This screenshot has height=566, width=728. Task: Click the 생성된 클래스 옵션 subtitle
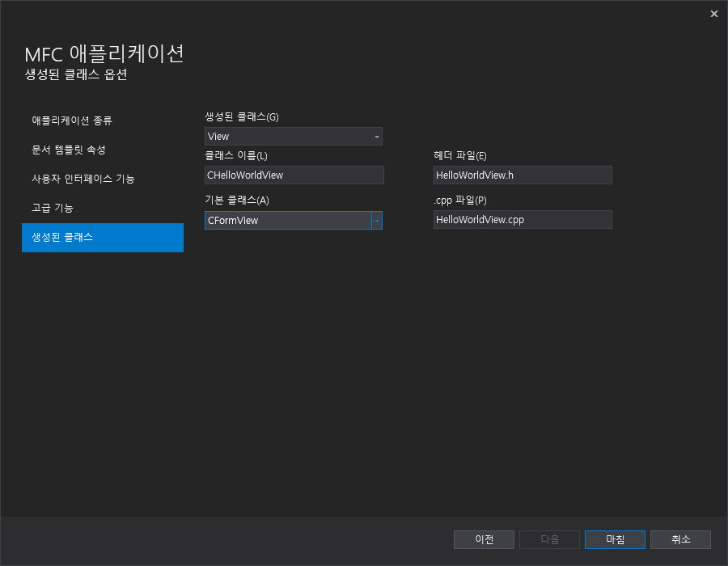click(76, 74)
